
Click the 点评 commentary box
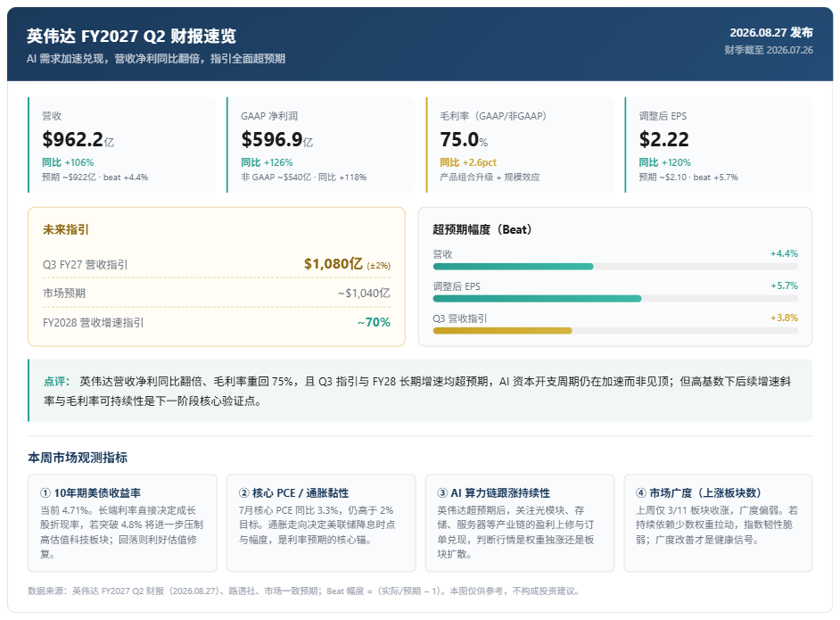coord(420,390)
